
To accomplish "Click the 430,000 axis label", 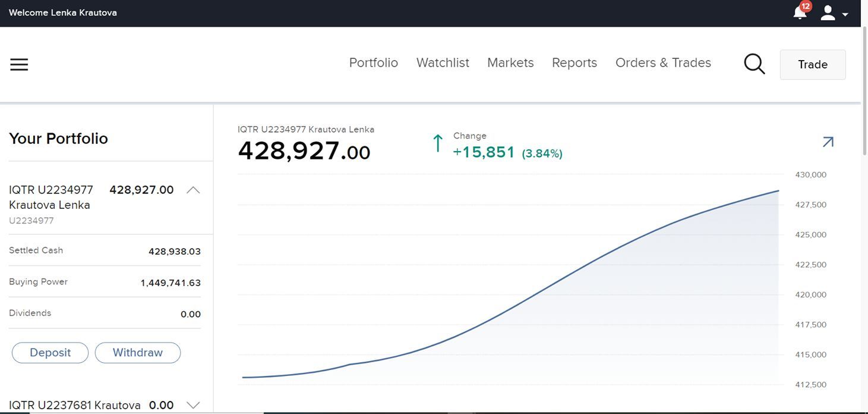I will [810, 175].
